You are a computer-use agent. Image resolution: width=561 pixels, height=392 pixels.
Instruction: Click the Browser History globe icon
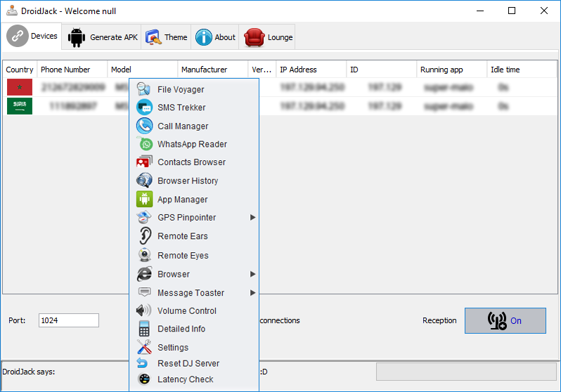[x=144, y=181]
